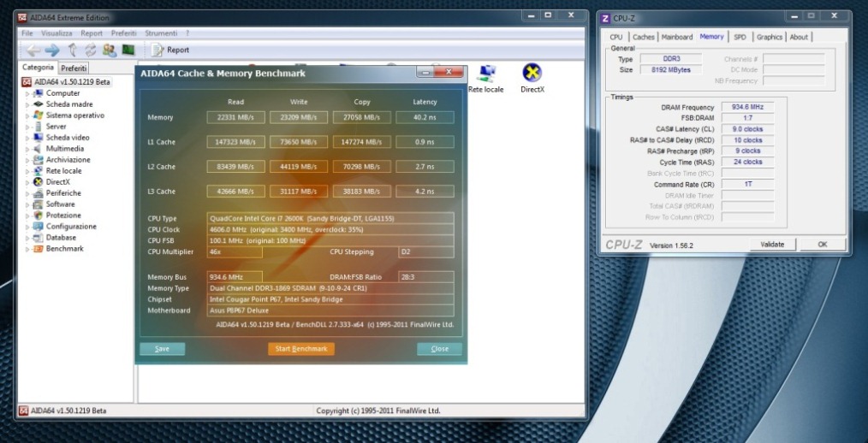Open the File menu in AIDA64
Image resolution: width=868 pixels, height=443 pixels.
tap(27, 33)
